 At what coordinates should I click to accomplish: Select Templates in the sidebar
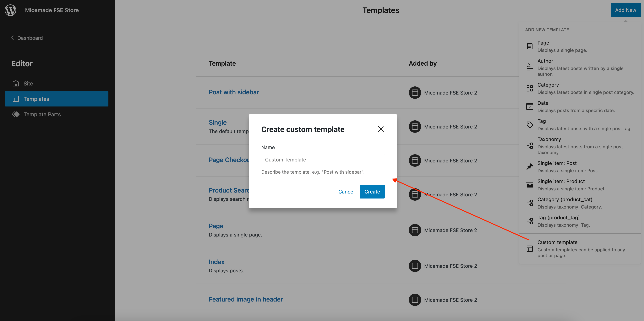click(x=57, y=99)
